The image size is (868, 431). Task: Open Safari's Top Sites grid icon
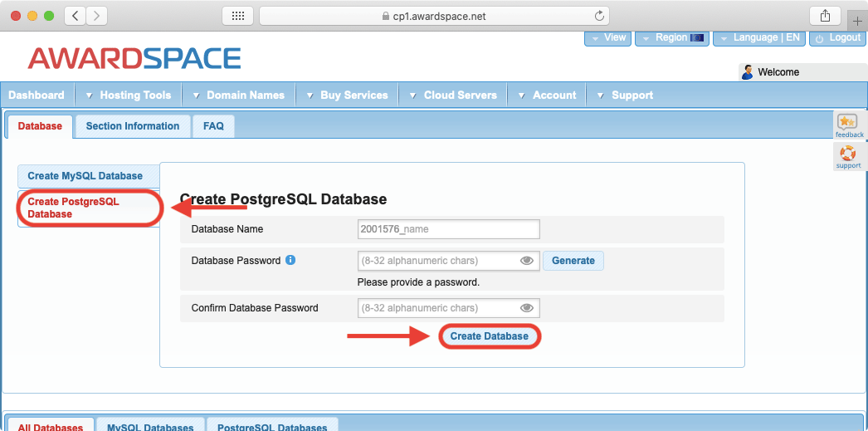(237, 16)
